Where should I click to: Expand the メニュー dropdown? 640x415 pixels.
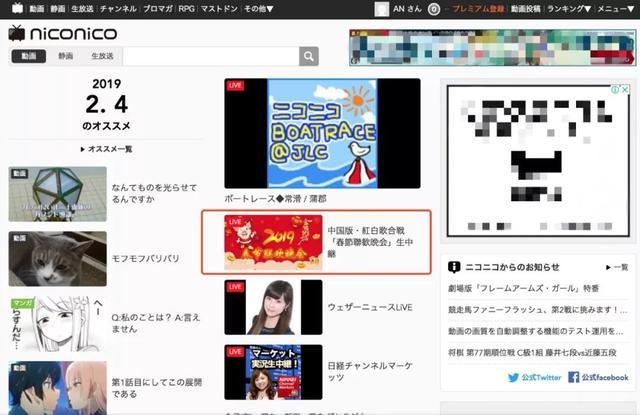pos(616,9)
